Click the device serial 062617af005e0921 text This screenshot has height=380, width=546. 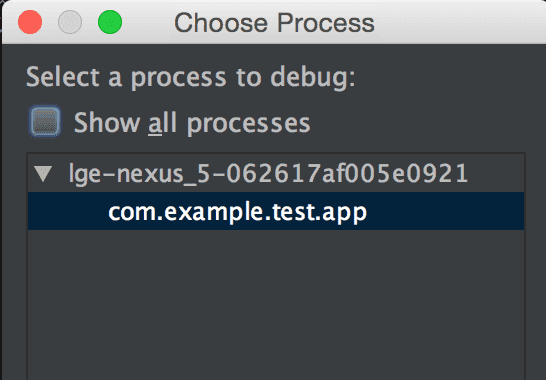click(x=347, y=173)
